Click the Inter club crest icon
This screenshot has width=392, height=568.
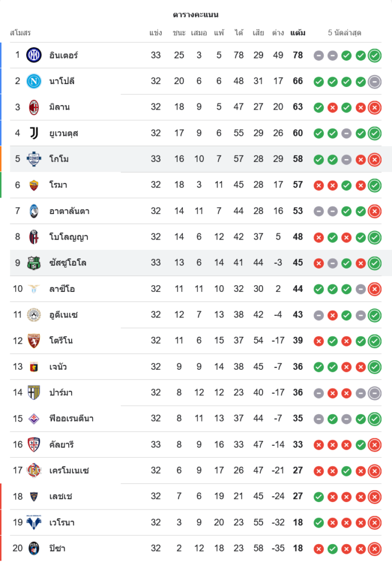coord(34,55)
